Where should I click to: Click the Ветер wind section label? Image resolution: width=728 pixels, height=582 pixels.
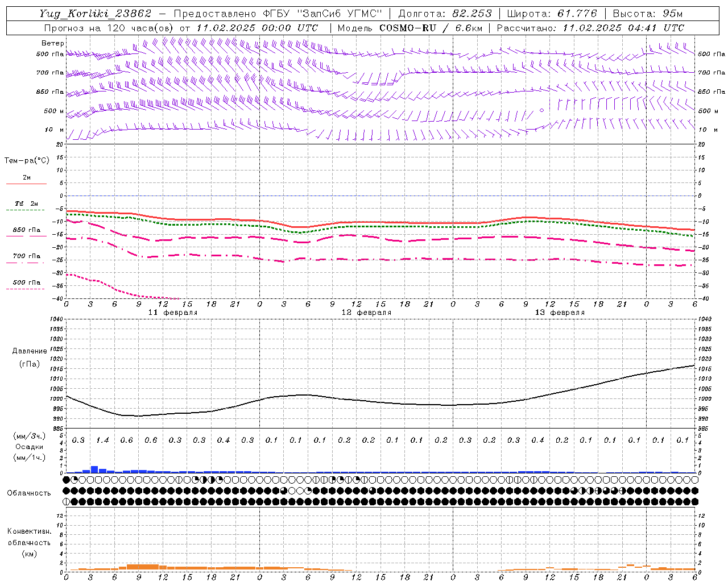[53, 43]
